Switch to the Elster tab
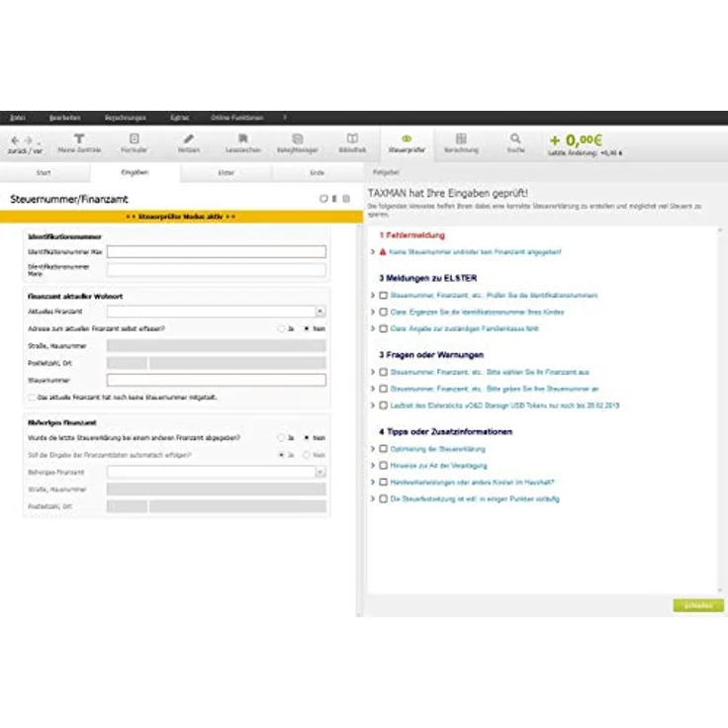Screen dimensions: 728x728 click(x=227, y=172)
